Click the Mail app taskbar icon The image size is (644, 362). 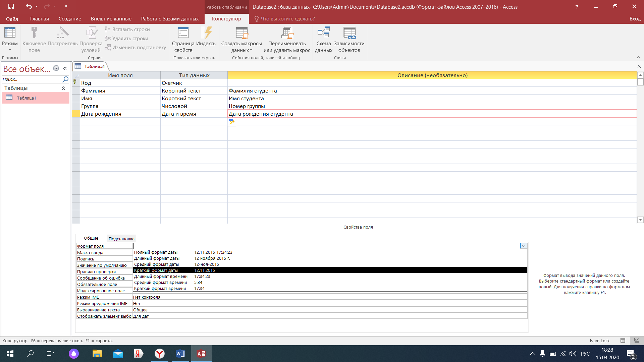pyautogui.click(x=118, y=354)
